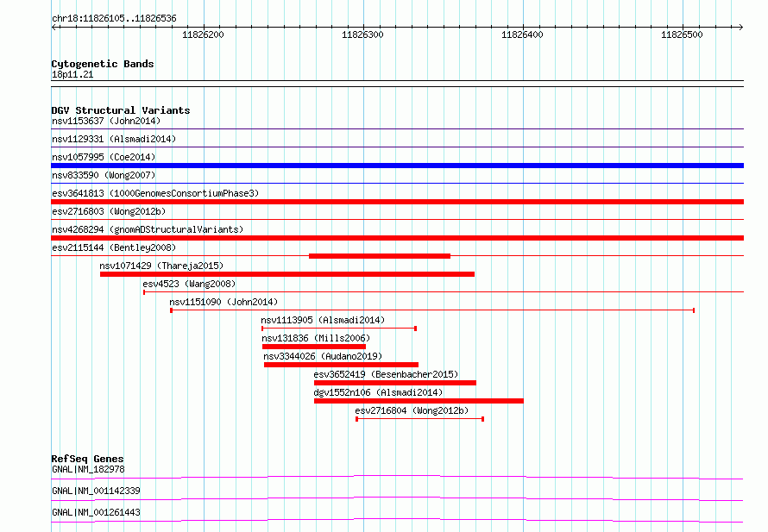Click the thick red nsv4268294 variant bar
Viewport: 768px width, 532px height.
coord(397,238)
